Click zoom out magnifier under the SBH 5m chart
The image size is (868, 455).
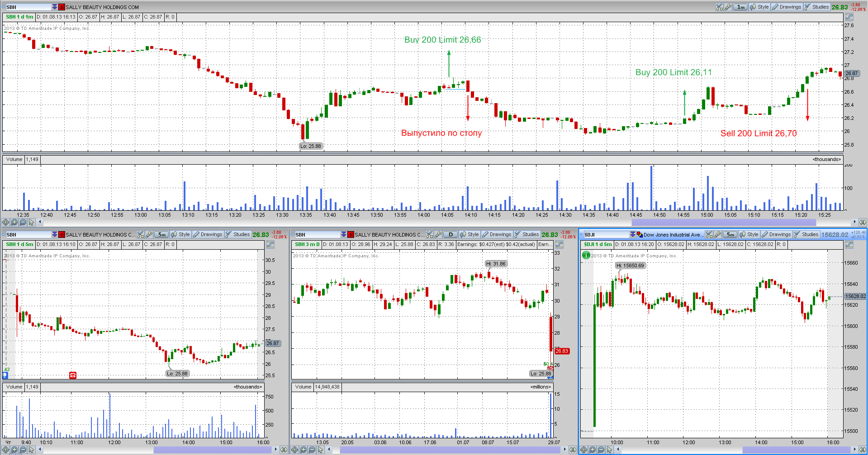pos(23,450)
